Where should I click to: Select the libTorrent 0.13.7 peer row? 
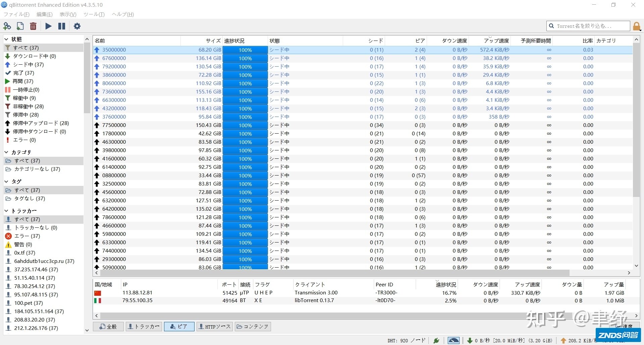(x=366, y=300)
